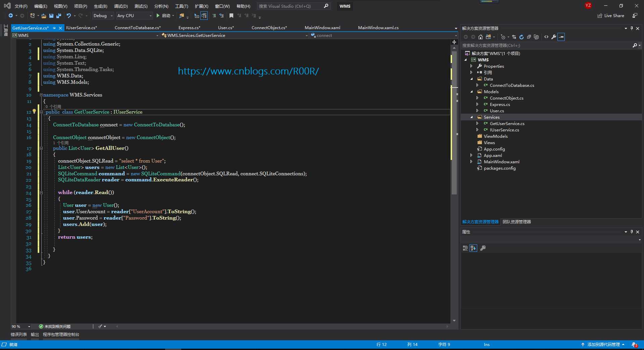Switch to the MainWindow.xaml.cs tab

coord(378,28)
